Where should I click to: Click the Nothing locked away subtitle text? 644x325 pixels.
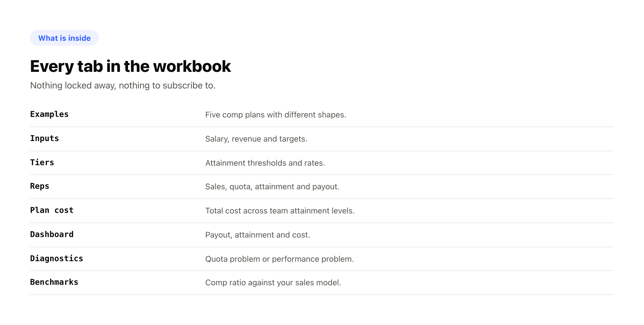(123, 86)
